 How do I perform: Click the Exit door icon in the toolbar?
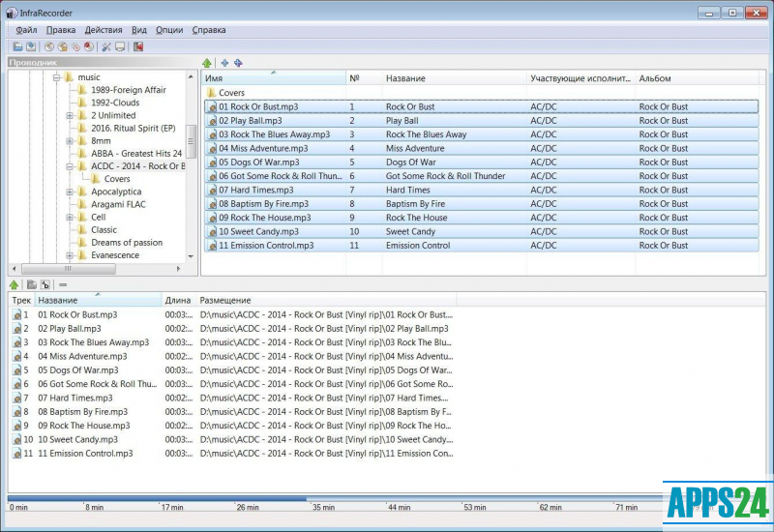[x=138, y=46]
